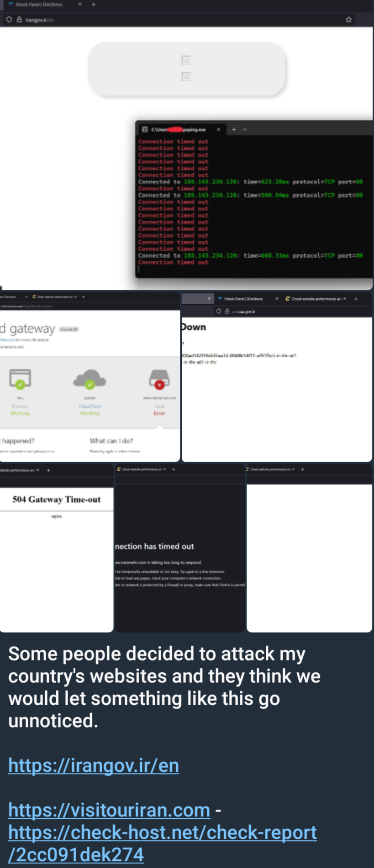Close the paping.exe terminal tab

[x=218, y=130]
